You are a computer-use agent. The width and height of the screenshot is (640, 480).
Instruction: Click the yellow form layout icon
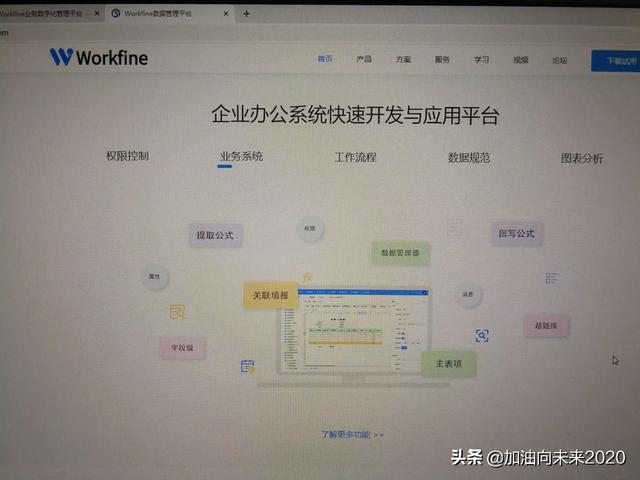pyautogui.click(x=177, y=312)
